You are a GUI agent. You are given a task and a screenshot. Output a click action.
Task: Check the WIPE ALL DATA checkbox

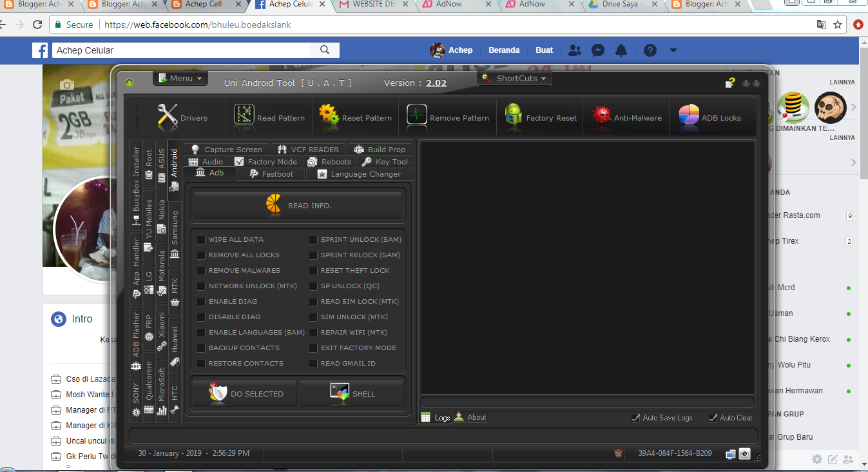tap(202, 240)
